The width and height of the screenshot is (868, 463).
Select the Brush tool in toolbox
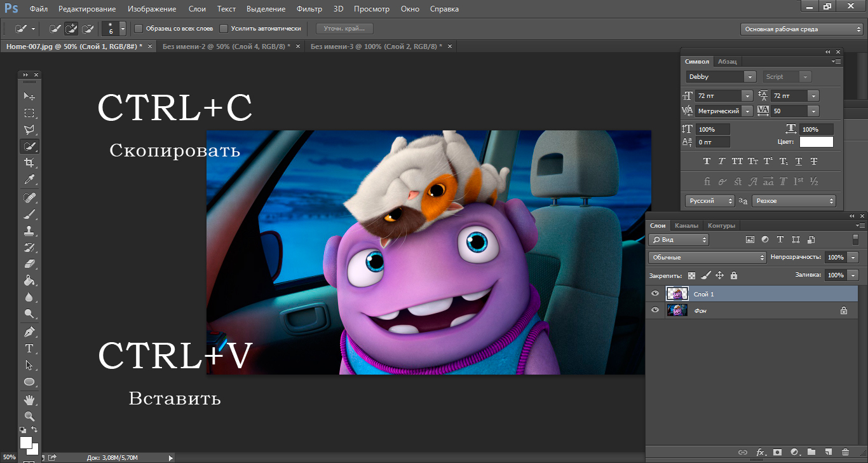29,214
